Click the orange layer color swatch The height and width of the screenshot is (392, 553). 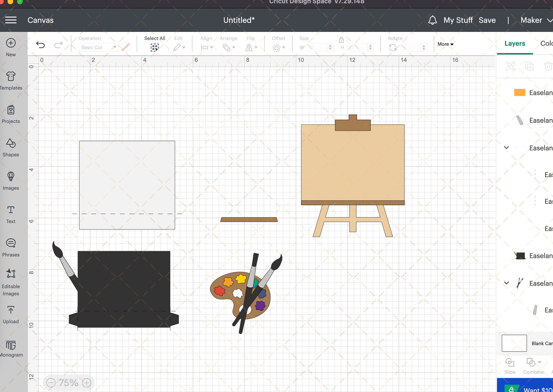pyautogui.click(x=519, y=92)
